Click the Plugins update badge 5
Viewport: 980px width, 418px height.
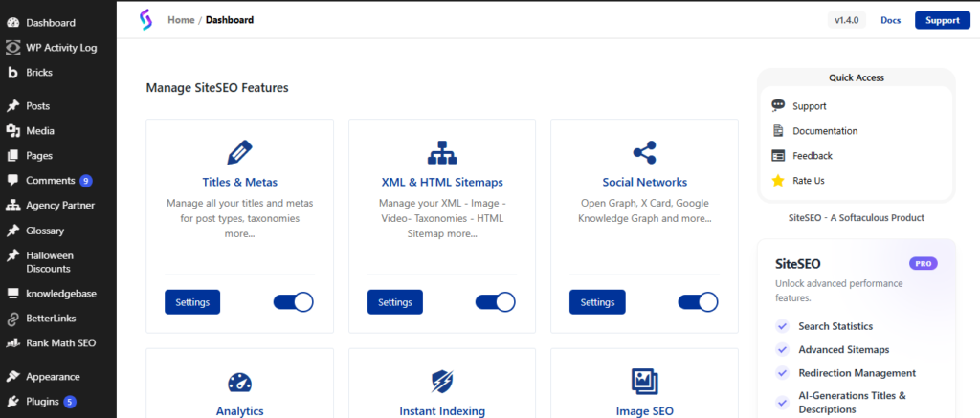70,402
